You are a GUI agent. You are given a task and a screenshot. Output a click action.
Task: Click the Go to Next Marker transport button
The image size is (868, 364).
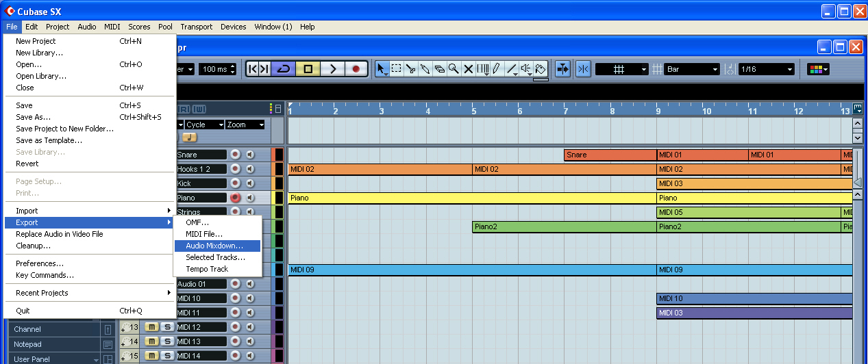[x=264, y=69]
